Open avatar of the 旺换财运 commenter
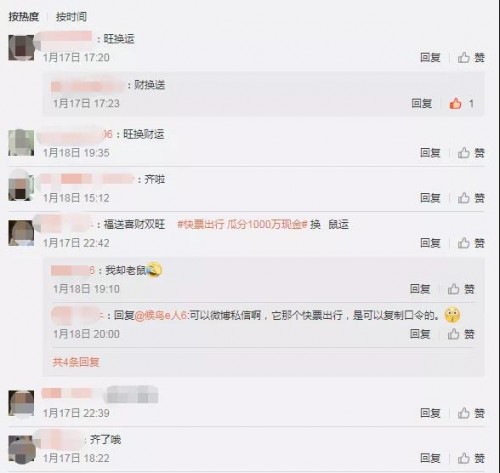The width and height of the screenshot is (500, 473). click(x=21, y=143)
